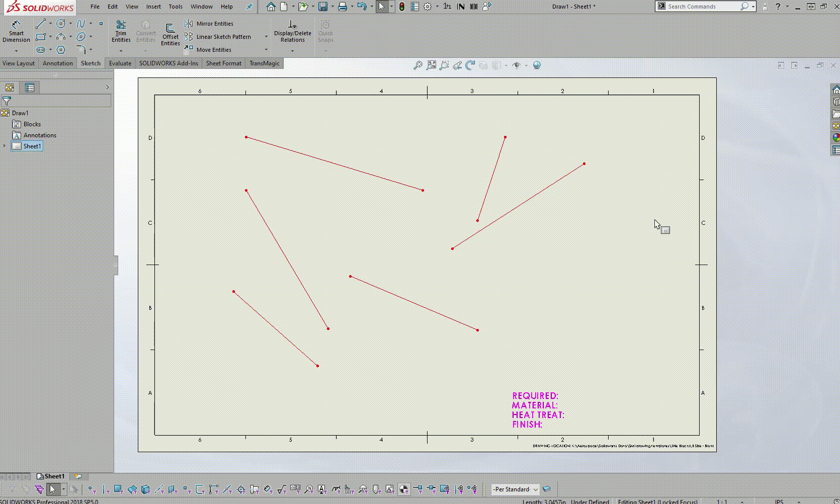
Task: Open the Insert menu
Action: point(153,7)
